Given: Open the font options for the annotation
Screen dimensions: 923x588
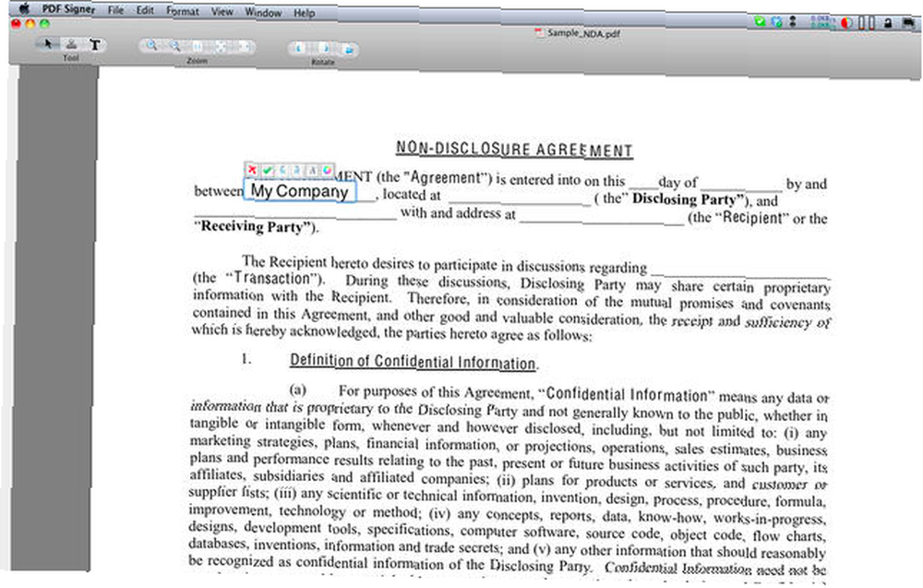Looking at the screenshot, I should point(313,171).
